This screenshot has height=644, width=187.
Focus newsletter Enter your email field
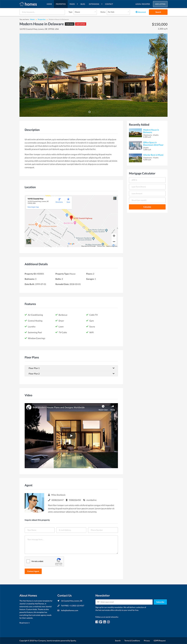[x=124, y=602]
